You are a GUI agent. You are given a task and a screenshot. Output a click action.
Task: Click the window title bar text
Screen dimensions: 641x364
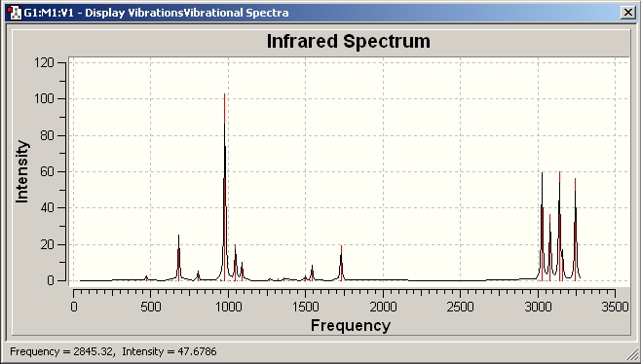[156, 13]
